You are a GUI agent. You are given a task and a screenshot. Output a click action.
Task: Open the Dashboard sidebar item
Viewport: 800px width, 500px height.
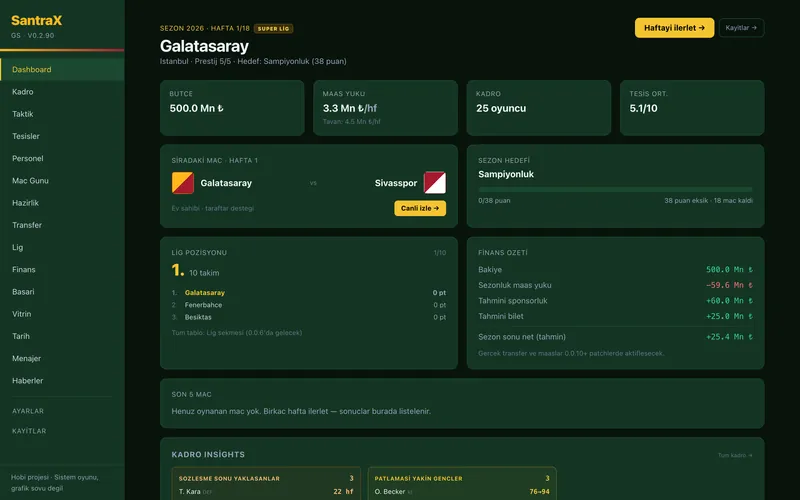tap(62, 69)
